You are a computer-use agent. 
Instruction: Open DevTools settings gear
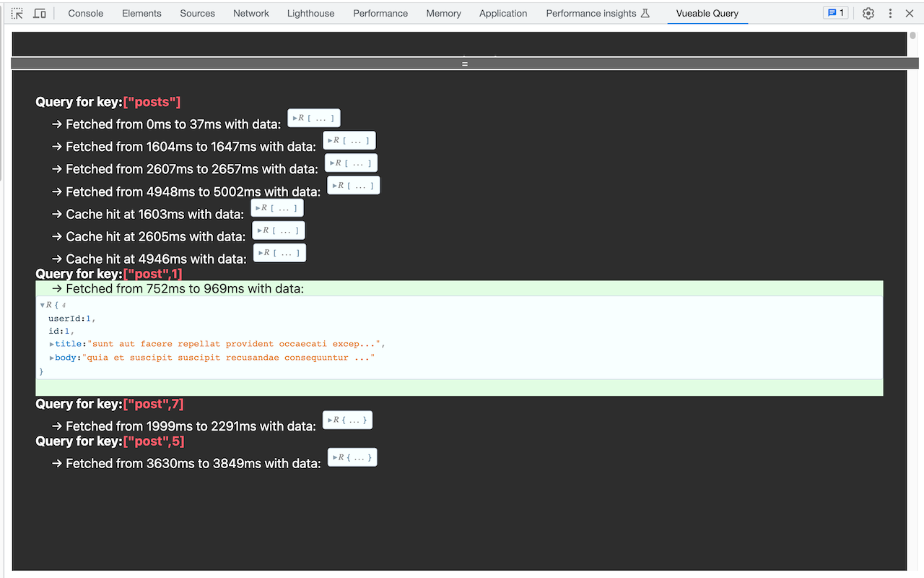click(x=868, y=13)
